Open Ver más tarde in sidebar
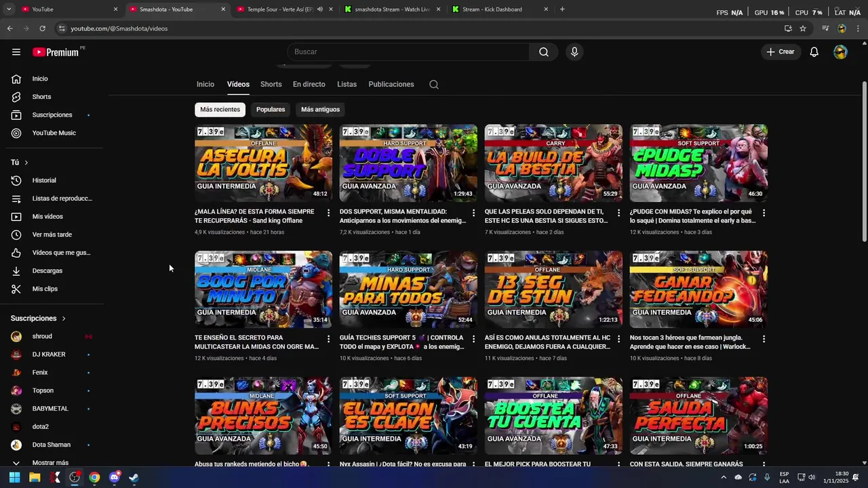The height and width of the screenshot is (488, 868). [52, 235]
